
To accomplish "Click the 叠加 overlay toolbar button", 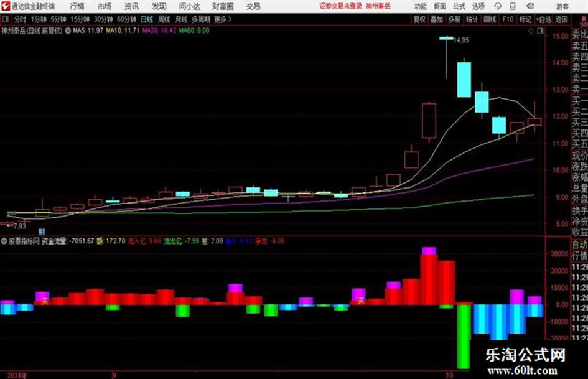I will point(437,19).
